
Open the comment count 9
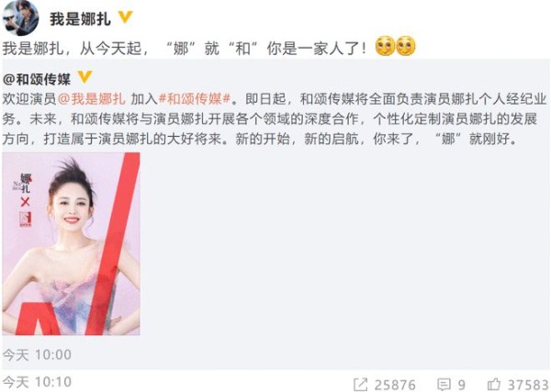tap(461, 385)
